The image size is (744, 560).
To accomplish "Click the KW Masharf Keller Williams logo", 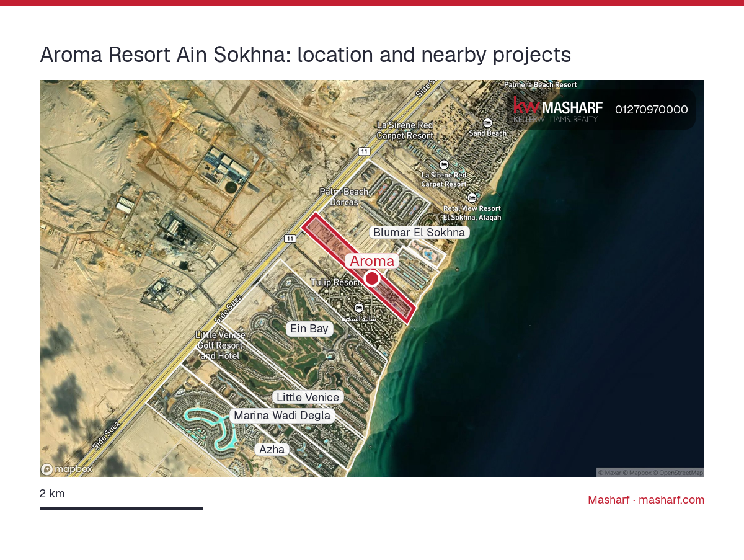I will click(558, 110).
